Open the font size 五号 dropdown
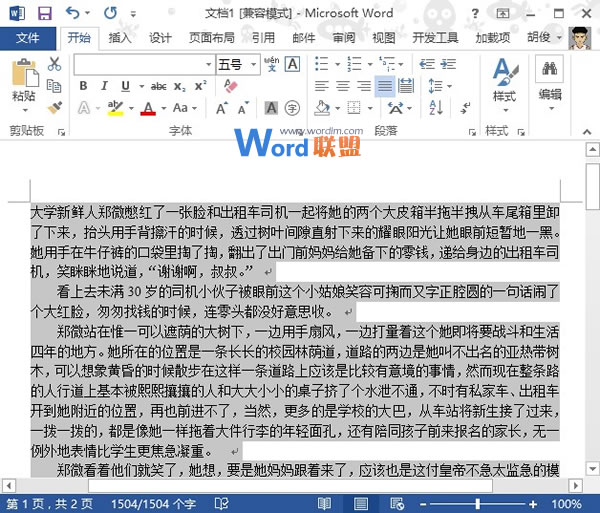This screenshot has width=600, height=513. [x=253, y=64]
